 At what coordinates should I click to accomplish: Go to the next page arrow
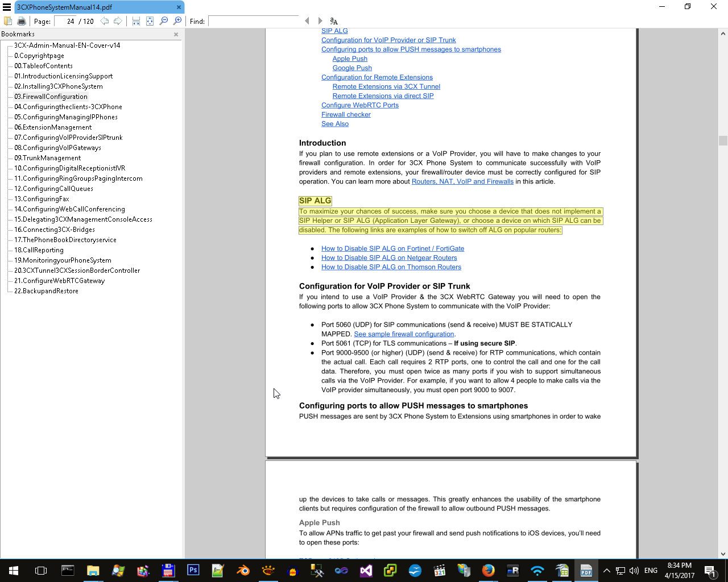pyautogui.click(x=118, y=21)
